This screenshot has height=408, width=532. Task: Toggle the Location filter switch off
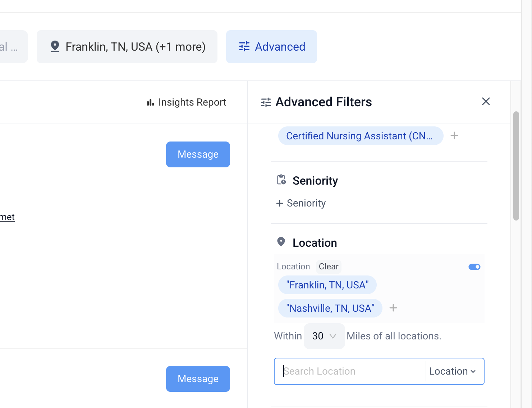tap(474, 267)
